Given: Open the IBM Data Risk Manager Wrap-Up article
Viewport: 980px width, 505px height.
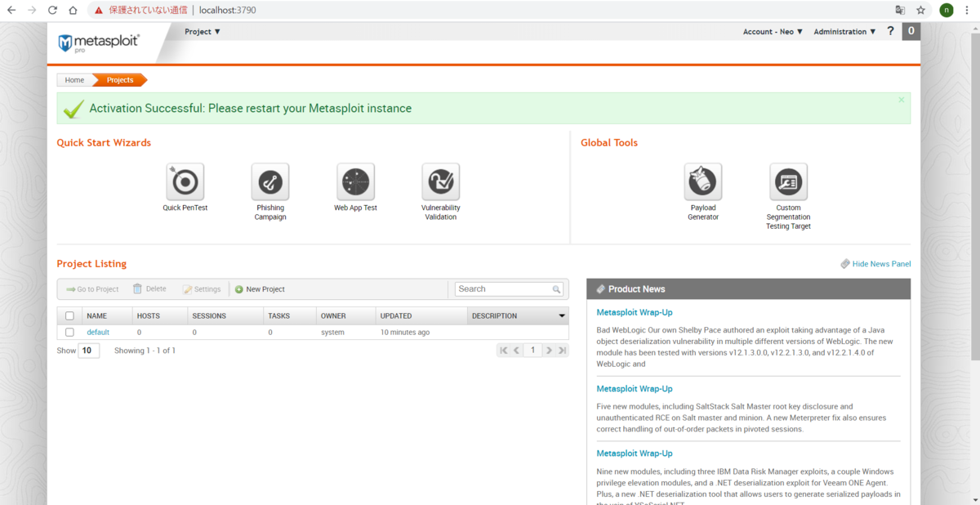Looking at the screenshot, I should coord(635,454).
